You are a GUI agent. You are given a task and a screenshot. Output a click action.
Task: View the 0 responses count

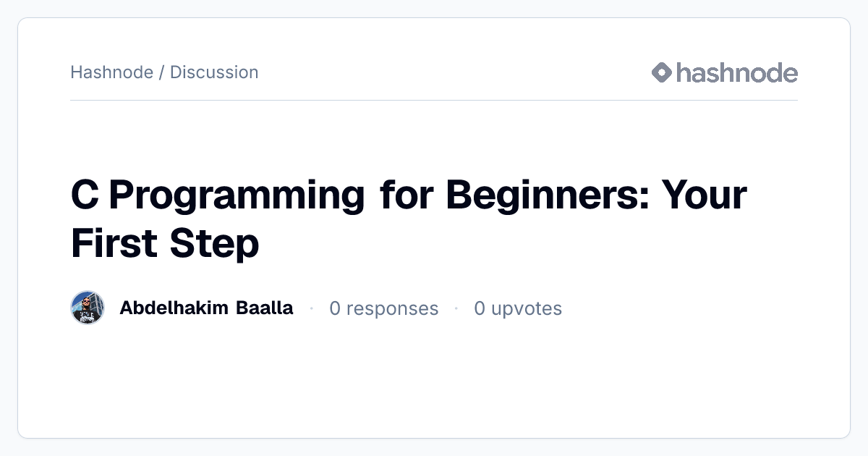(383, 308)
